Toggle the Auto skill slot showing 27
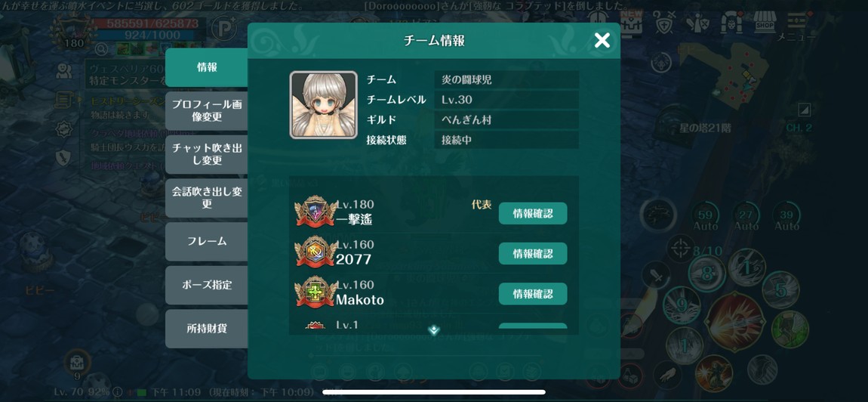 coord(746,215)
